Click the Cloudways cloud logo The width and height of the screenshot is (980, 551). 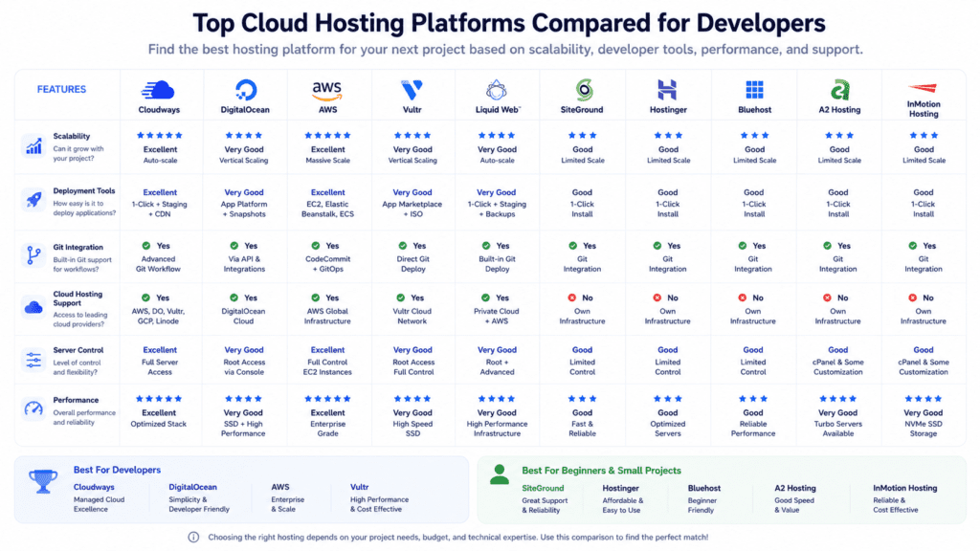tap(158, 90)
